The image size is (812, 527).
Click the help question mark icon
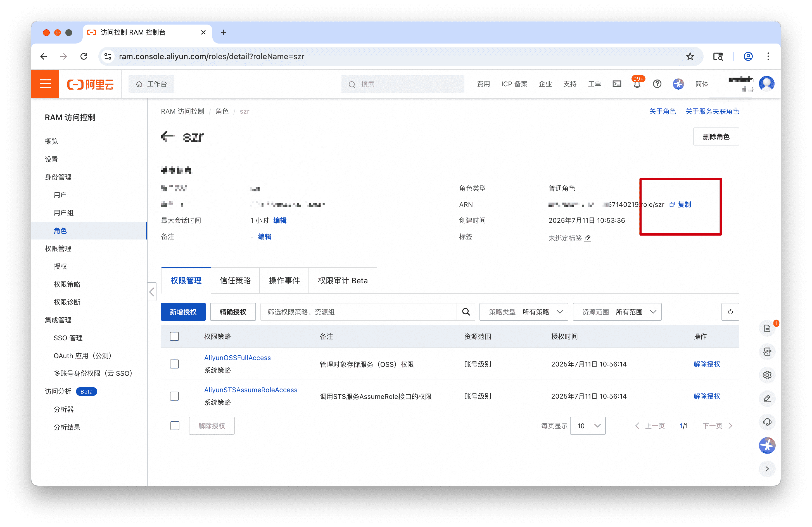click(657, 84)
